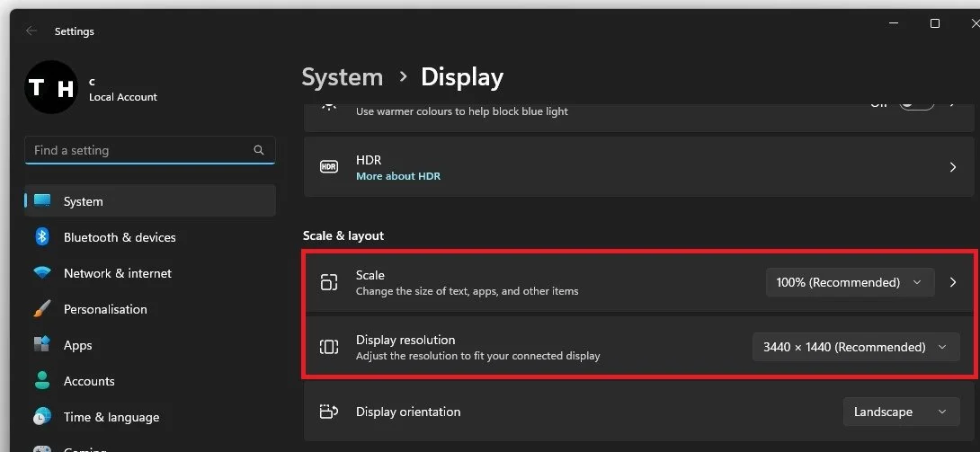Click the search magnifier icon
This screenshot has height=452, width=980.
click(259, 150)
